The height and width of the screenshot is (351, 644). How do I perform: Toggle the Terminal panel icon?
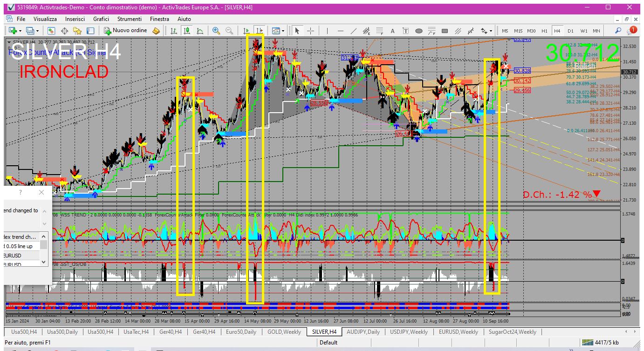click(x=90, y=31)
